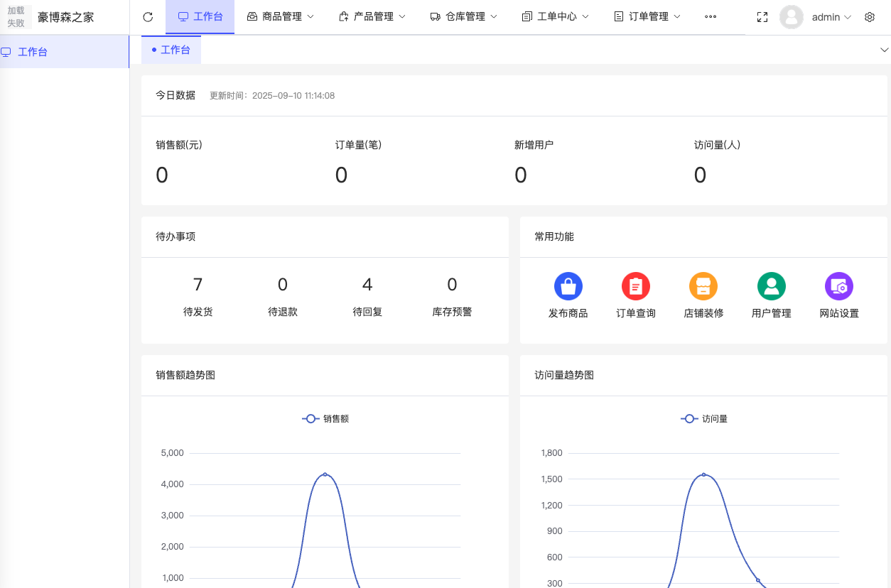Select the 工作台 page tab
This screenshot has width=891, height=588.
click(171, 50)
